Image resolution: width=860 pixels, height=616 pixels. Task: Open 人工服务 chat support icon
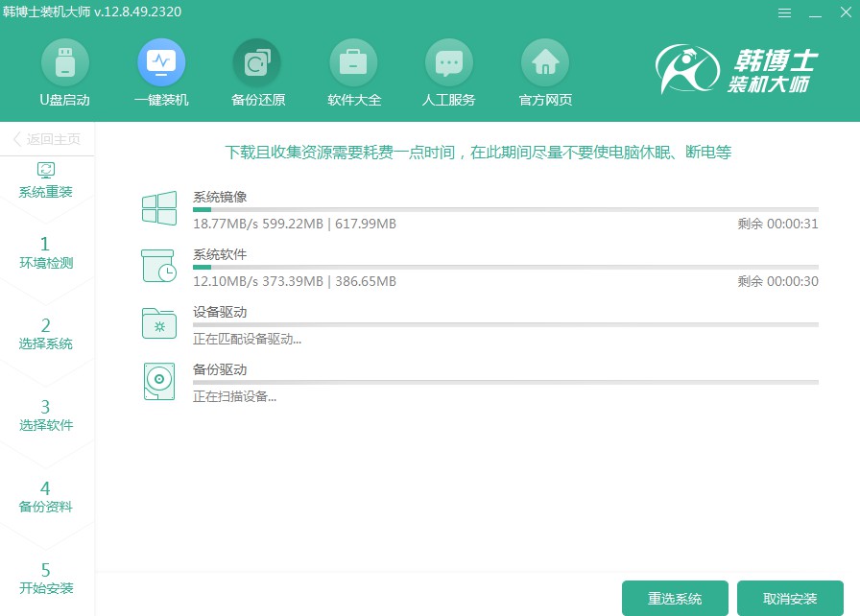pyautogui.click(x=448, y=63)
